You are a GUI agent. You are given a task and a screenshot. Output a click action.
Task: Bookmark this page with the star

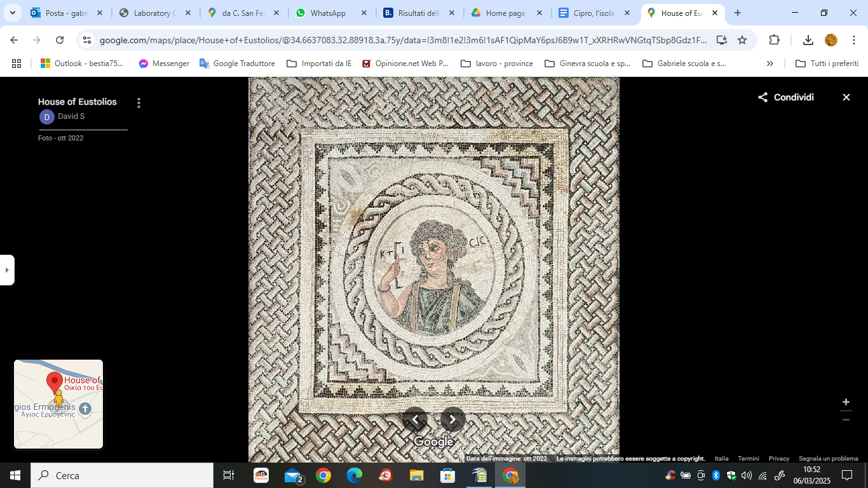pos(742,40)
